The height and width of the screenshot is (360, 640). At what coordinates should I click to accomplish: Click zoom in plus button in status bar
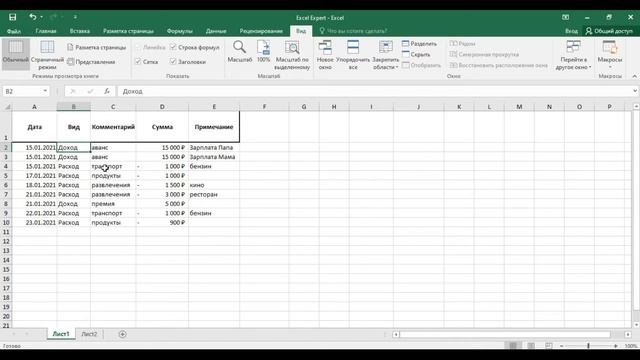[x=616, y=346]
